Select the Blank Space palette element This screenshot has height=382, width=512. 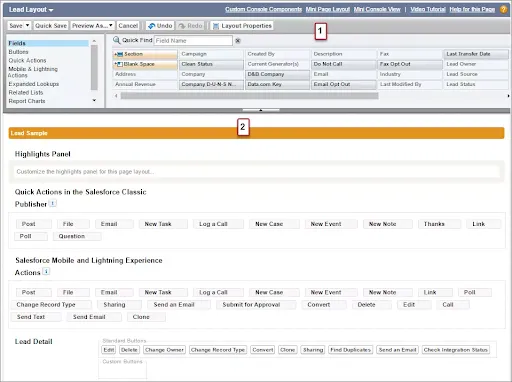[x=145, y=64]
